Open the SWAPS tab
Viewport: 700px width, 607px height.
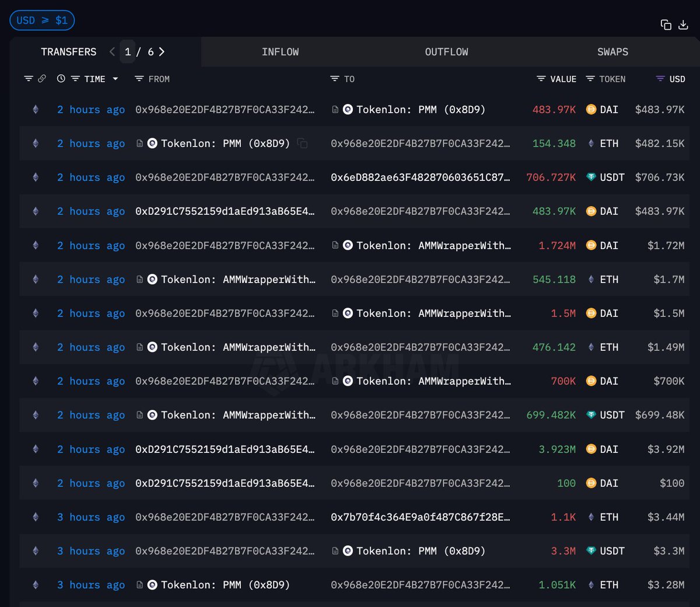pyautogui.click(x=612, y=52)
